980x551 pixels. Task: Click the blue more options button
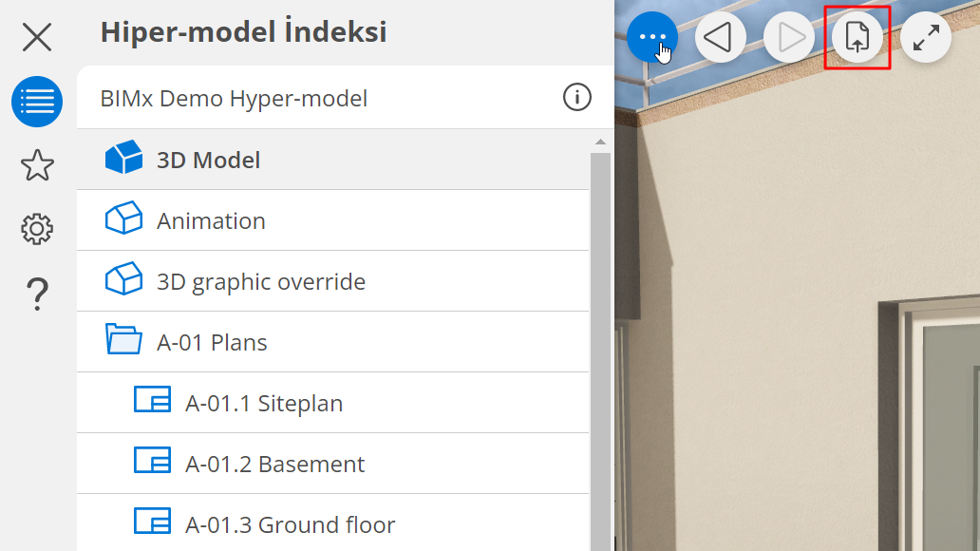(x=652, y=38)
